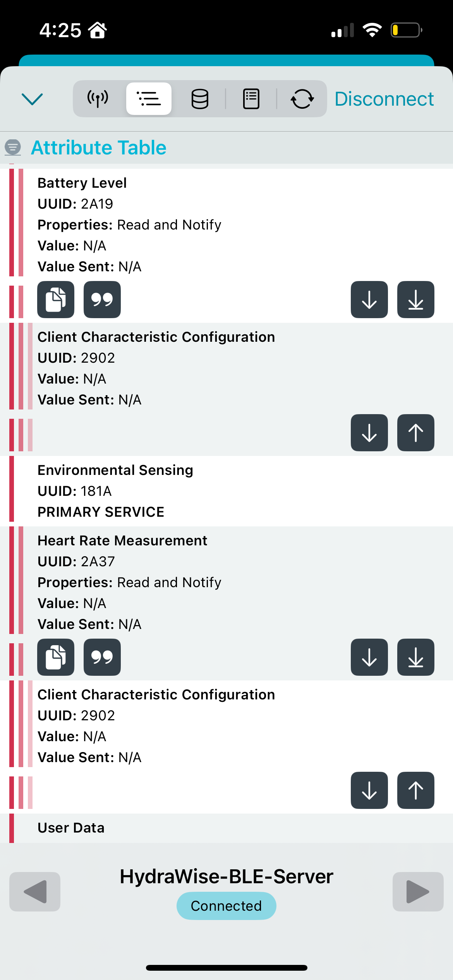This screenshot has width=453, height=980.
Task: Tap the refresh sync arrows icon
Action: [302, 99]
